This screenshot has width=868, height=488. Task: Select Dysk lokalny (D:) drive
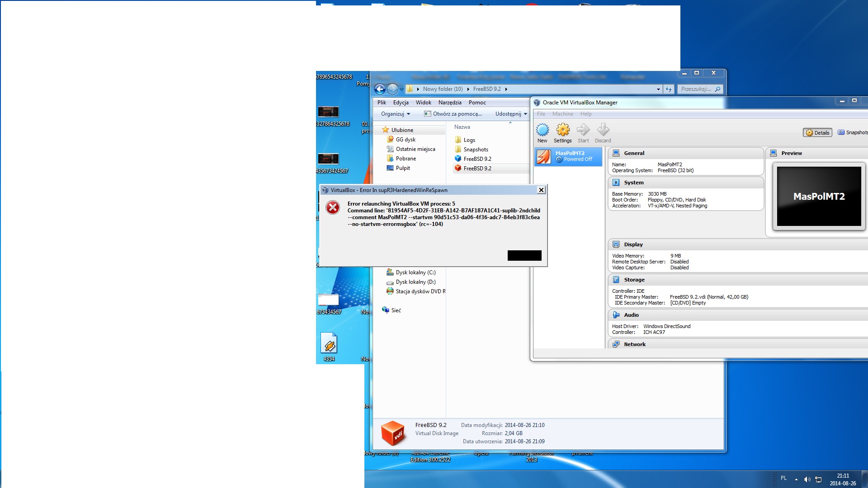411,282
